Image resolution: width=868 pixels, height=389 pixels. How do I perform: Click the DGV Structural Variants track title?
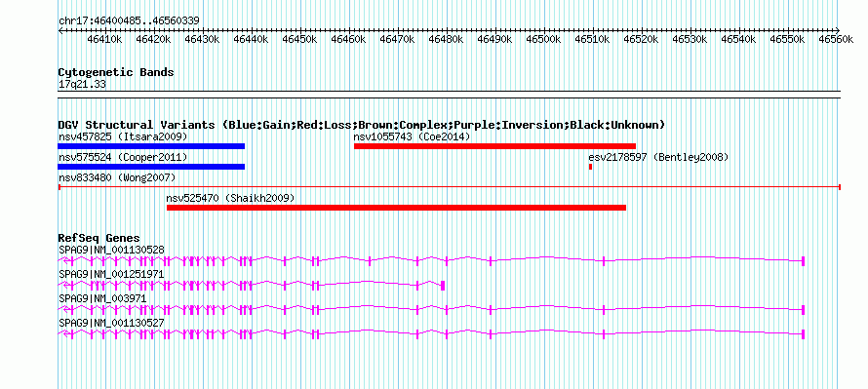pos(362,125)
